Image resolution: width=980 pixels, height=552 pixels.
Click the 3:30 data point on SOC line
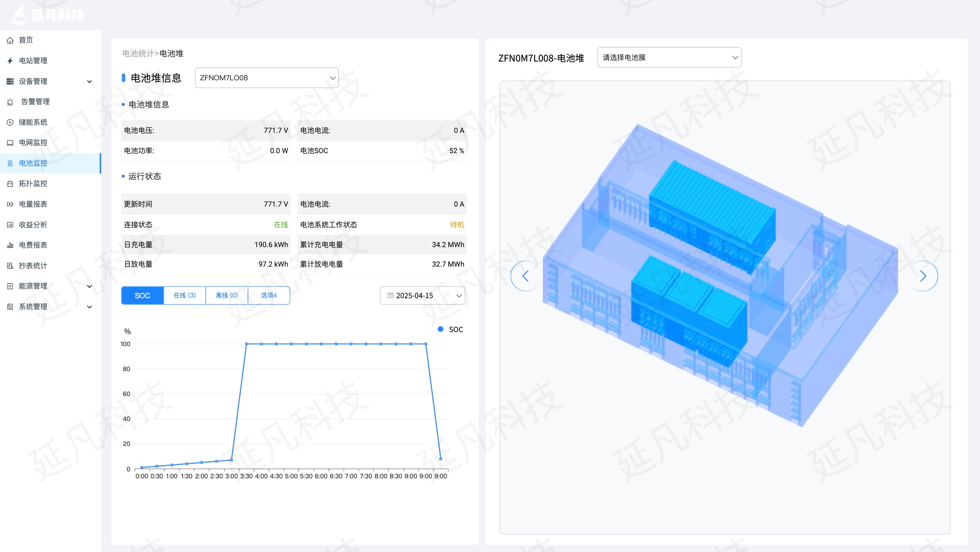pyautogui.click(x=246, y=344)
